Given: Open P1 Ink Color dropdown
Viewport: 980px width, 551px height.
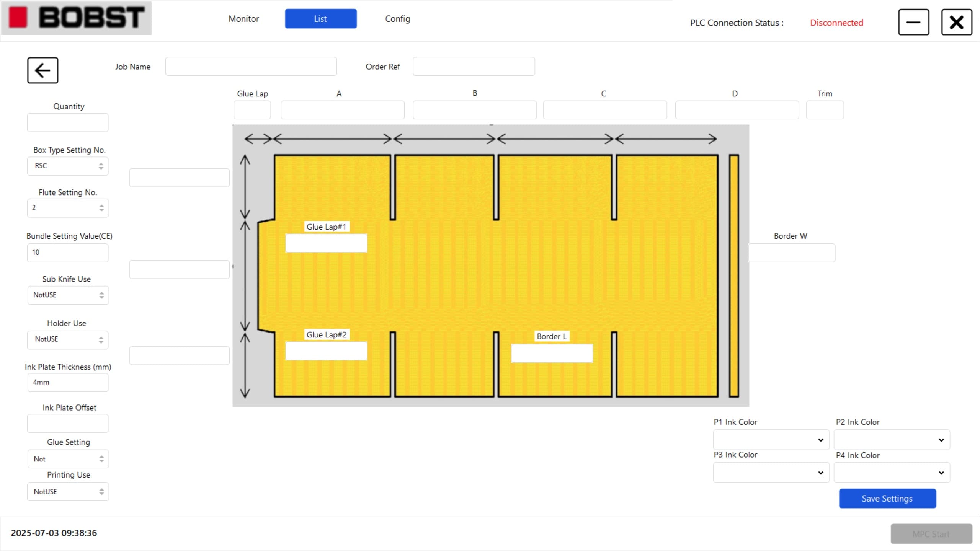Looking at the screenshot, I should click(771, 440).
